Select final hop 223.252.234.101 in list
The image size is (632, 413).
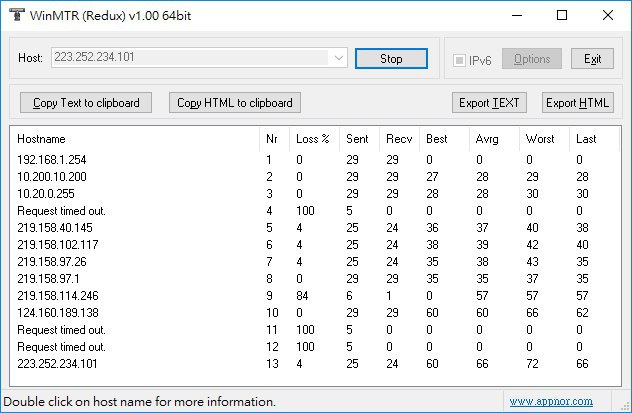tap(58, 364)
